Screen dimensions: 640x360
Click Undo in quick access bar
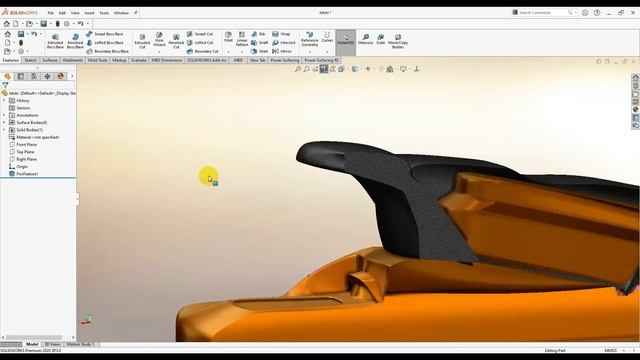coord(80,24)
